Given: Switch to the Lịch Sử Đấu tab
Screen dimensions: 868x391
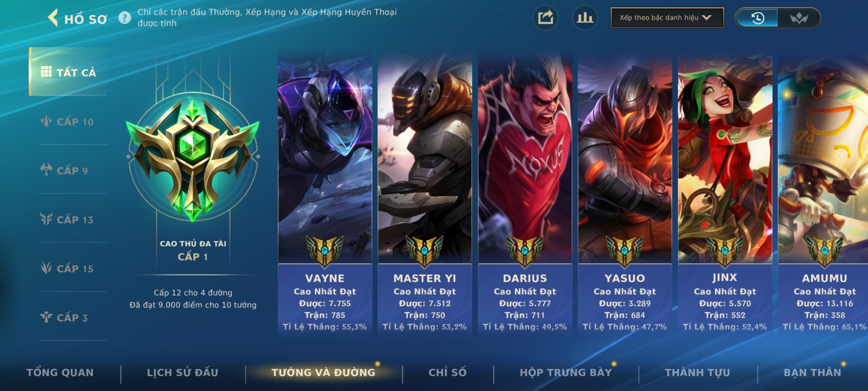Looking at the screenshot, I should pos(183,373).
